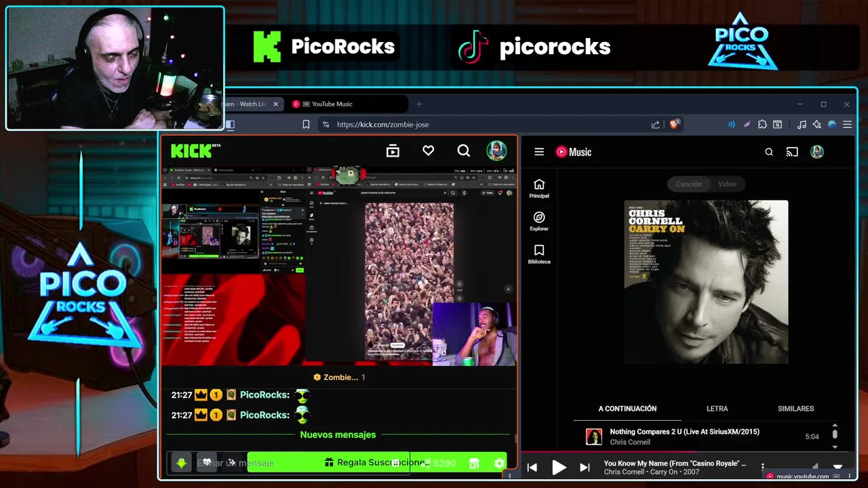
Task: Switch player to Video mode
Action: pyautogui.click(x=727, y=184)
